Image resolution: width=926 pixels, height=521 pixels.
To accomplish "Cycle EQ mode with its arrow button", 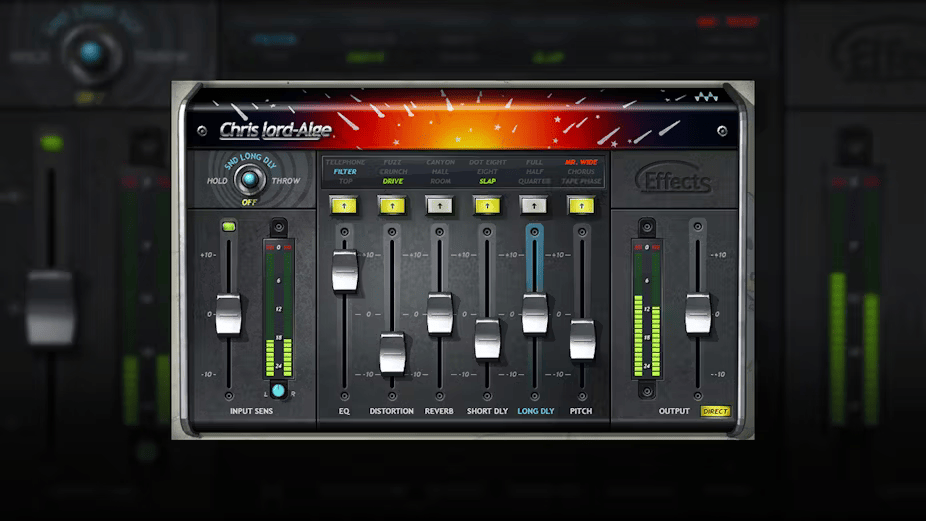I will pyautogui.click(x=344, y=206).
